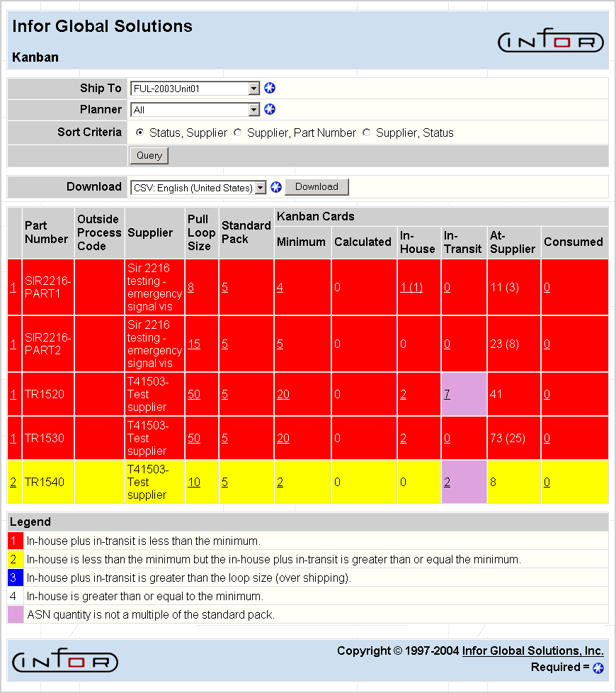
Task: Open Infor Global Solutions, Inc. link
Action: [532, 650]
